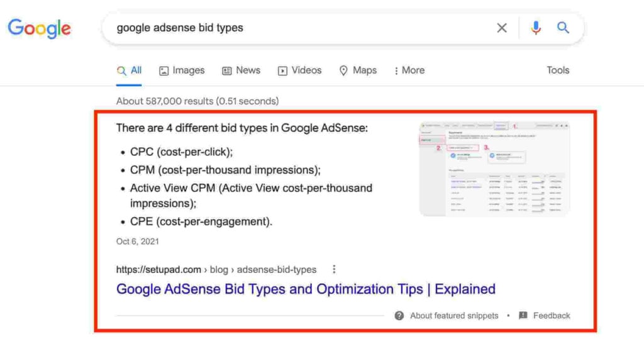Viewport: 644px width, 339px height.
Task: Click the 'CPE (cost-per-engagement).' bullet text
Action: coord(201,221)
